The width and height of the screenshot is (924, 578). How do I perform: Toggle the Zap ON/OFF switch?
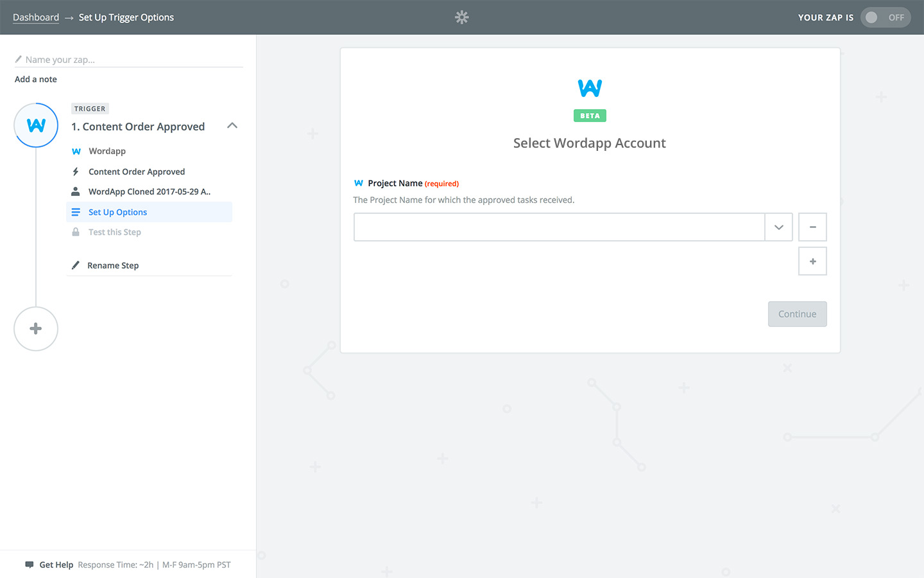tap(886, 17)
